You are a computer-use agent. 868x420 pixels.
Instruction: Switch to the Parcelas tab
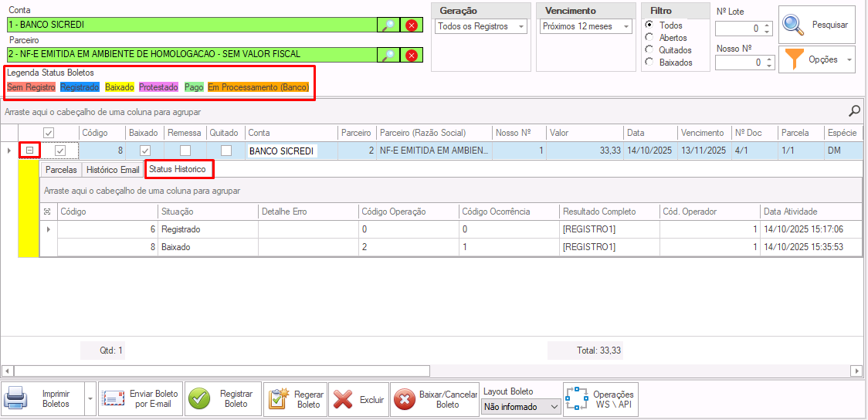(x=61, y=170)
